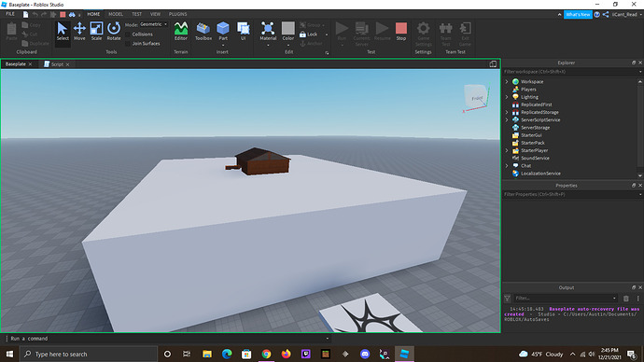Activate the Move tool
Image resolution: width=644 pixels, height=362 pixels.
[x=79, y=31]
